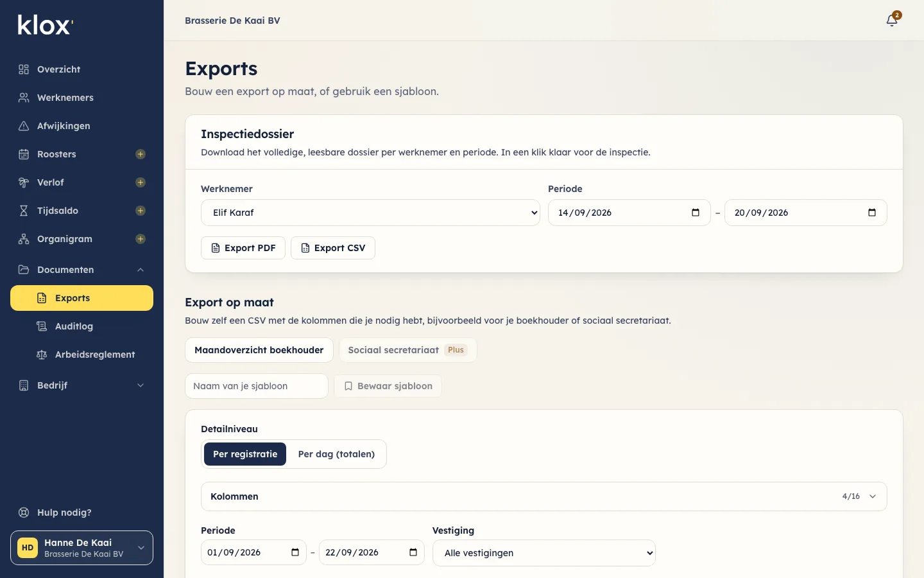Screen dimensions: 924x578
Task: Focus the Naam van je sjabloon field
Action: tap(257, 386)
